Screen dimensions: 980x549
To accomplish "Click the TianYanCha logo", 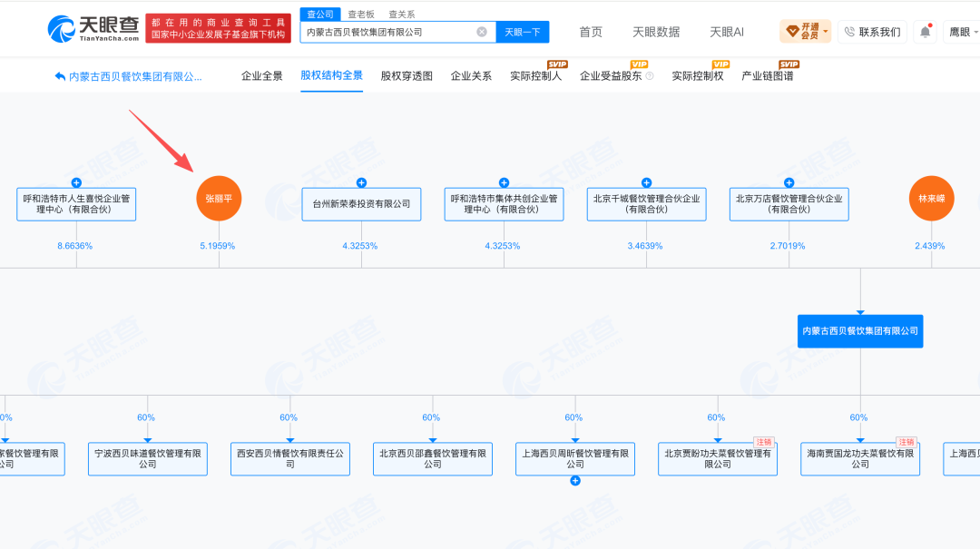I will (x=93, y=29).
